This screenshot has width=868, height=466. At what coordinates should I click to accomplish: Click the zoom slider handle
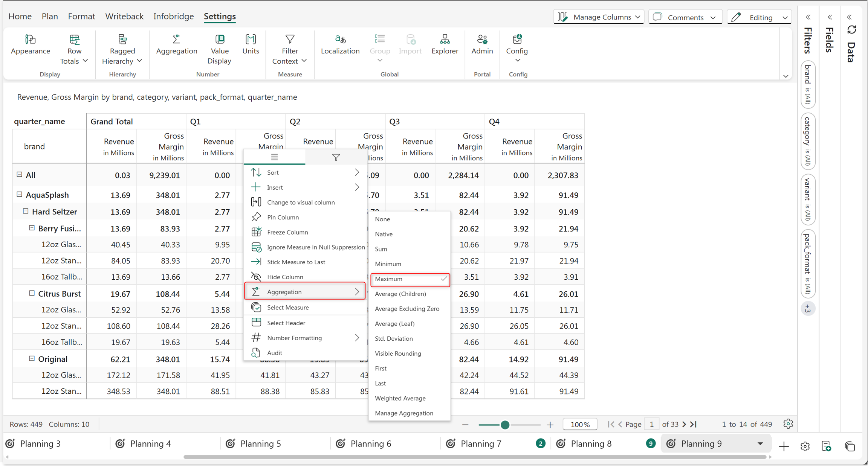505,425
